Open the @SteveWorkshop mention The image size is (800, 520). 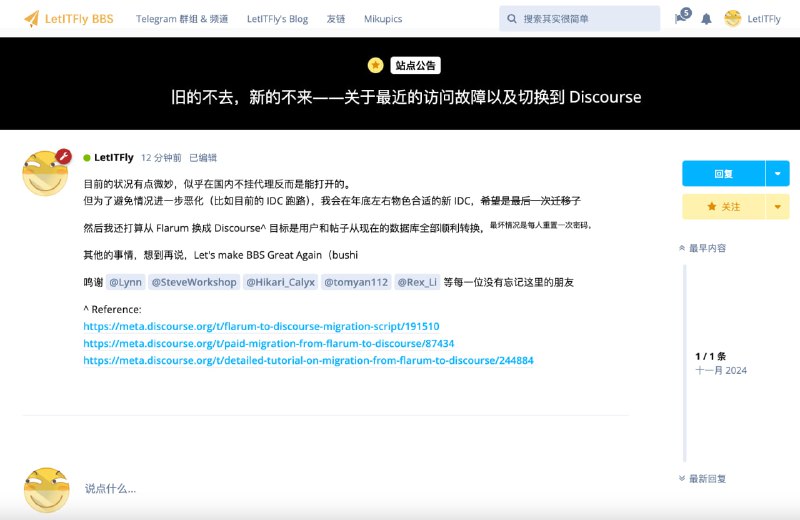tap(194, 282)
